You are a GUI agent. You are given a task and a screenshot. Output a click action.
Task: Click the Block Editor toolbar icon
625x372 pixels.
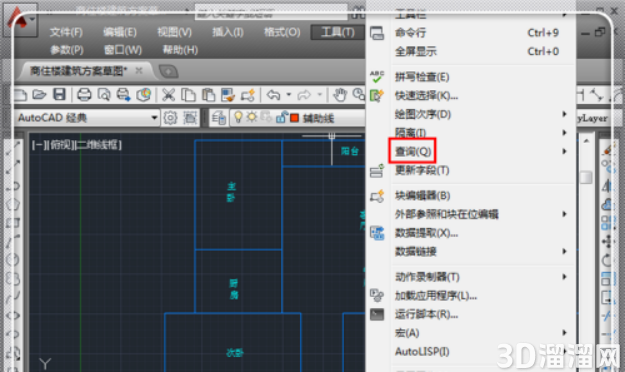[x=248, y=95]
